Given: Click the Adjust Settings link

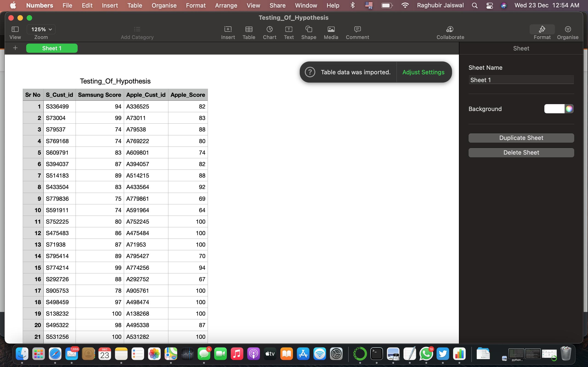Looking at the screenshot, I should 423,72.
